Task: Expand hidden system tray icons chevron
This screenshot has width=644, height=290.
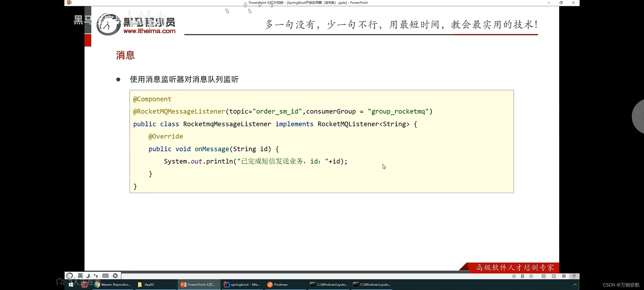Action: click(575, 285)
